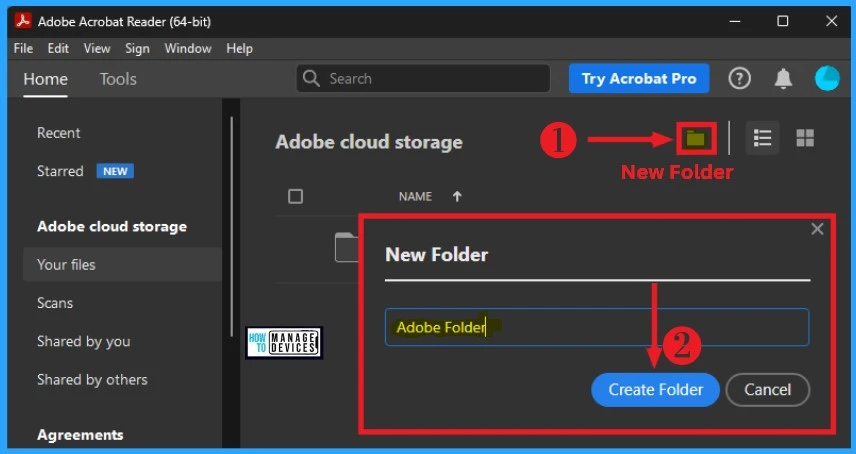Open the Sign menu
This screenshot has width=856, height=454.
click(x=137, y=49)
